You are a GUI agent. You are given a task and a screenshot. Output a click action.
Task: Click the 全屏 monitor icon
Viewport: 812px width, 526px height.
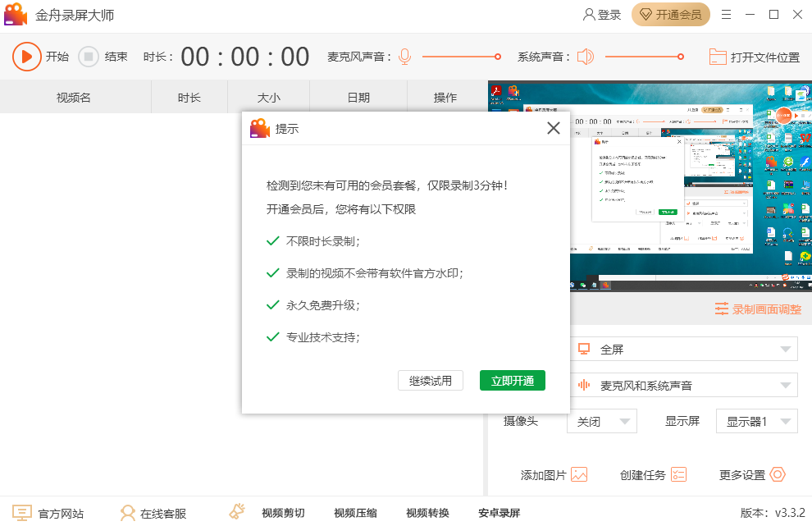(584, 349)
